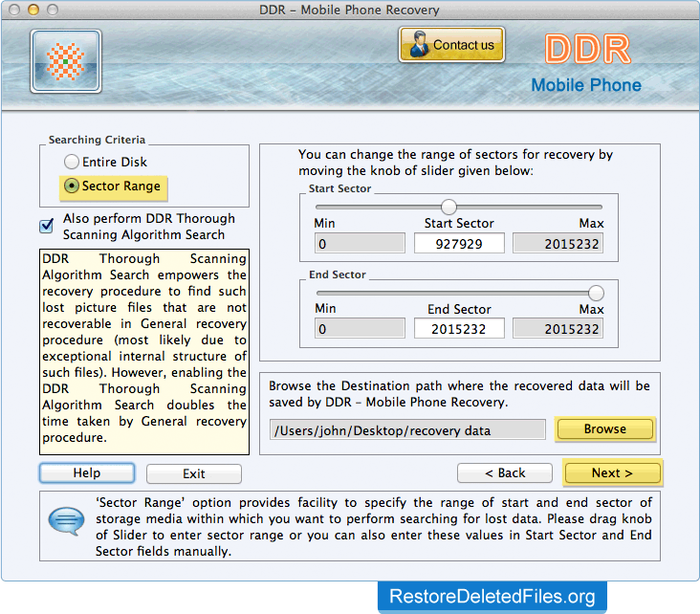This screenshot has height=614, width=700.
Task: Click the yellow minimize window button
Action: [x=33, y=10]
